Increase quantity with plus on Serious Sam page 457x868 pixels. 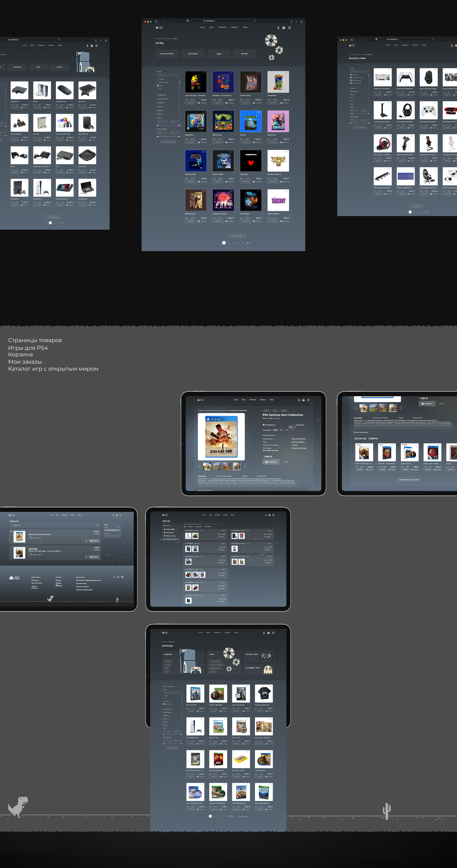tap(288, 462)
